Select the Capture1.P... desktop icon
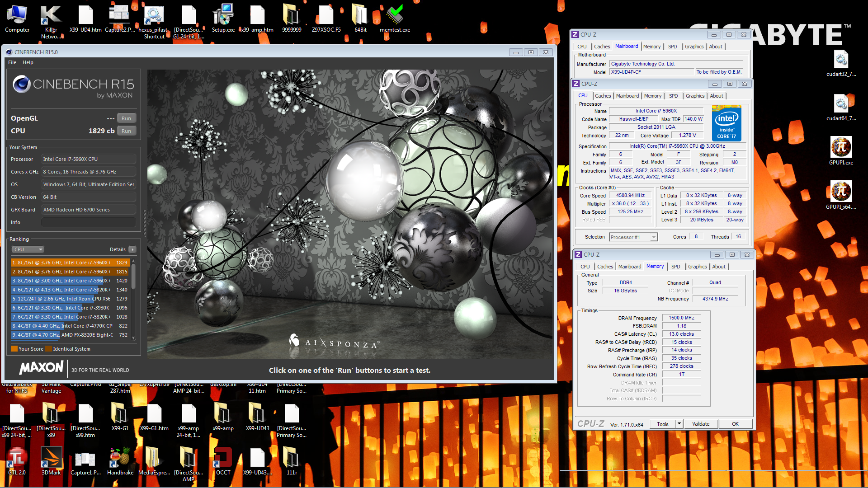 point(85,461)
